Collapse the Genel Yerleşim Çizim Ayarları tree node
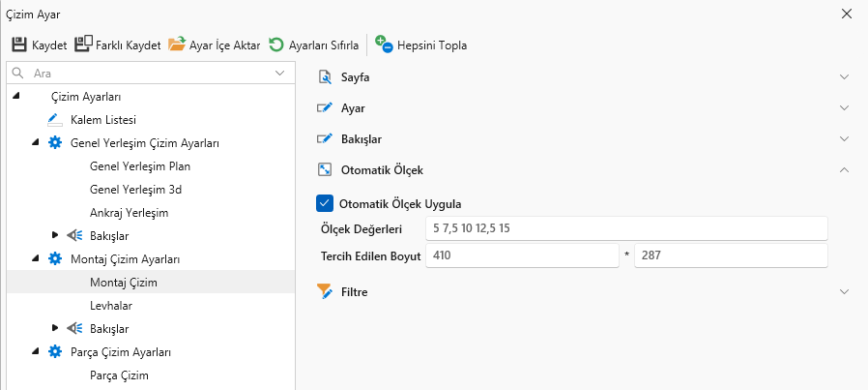The image size is (868, 390). pyautogui.click(x=36, y=143)
